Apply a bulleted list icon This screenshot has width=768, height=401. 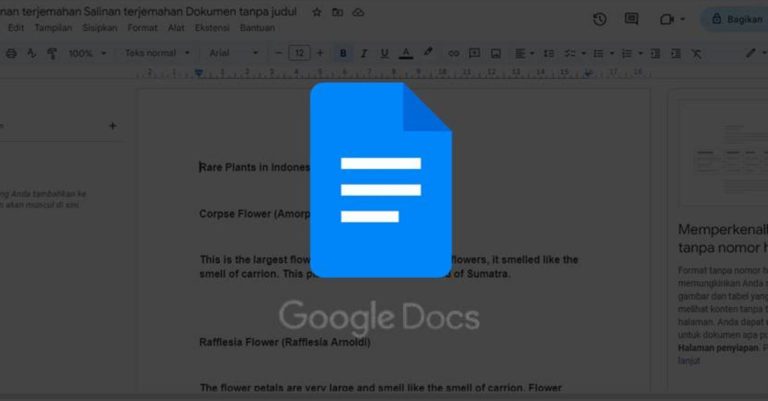[598, 53]
